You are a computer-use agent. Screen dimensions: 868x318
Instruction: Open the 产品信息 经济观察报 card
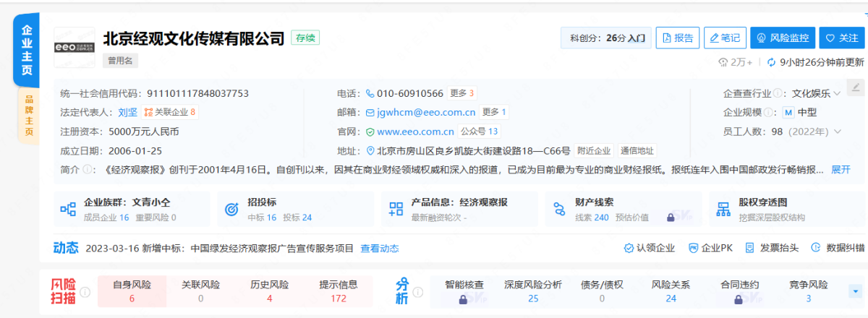(459, 209)
